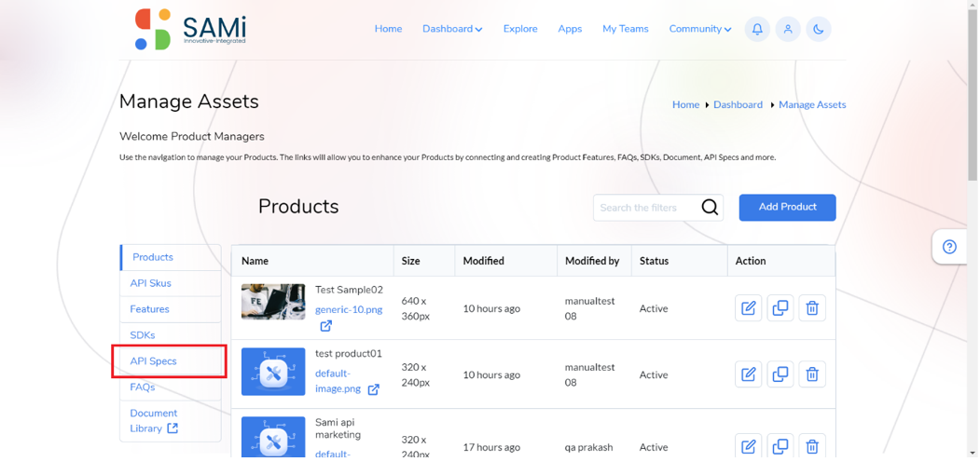Click the Add Product button
Image resolution: width=980 pixels, height=462 pixels.
[788, 208]
